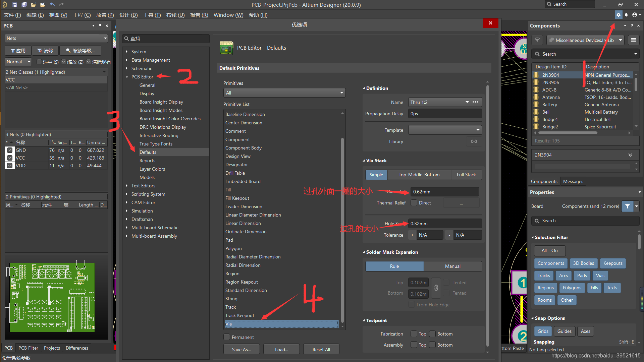The width and height of the screenshot is (644, 362).
Task: Expand the Text Editors tree node
Action: tap(127, 186)
